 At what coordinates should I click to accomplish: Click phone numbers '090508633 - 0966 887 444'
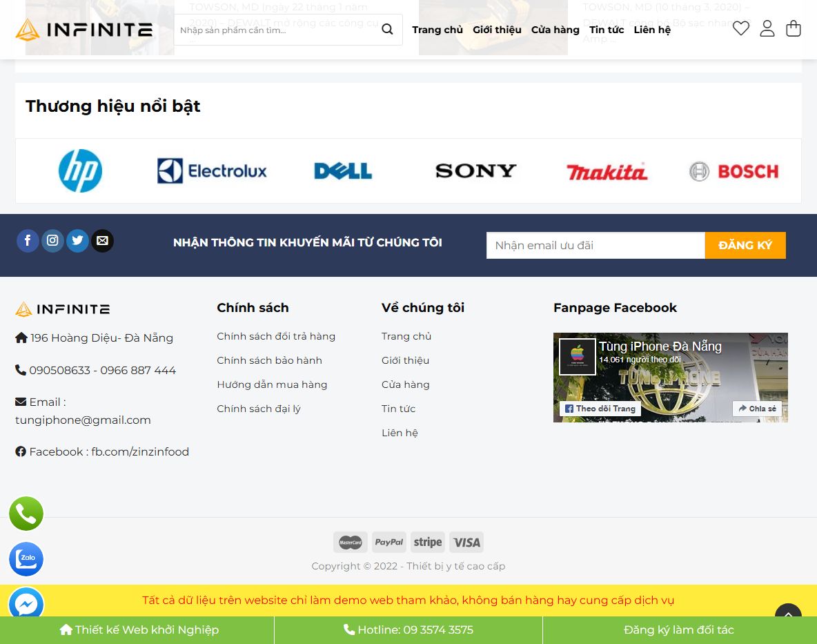tap(103, 370)
